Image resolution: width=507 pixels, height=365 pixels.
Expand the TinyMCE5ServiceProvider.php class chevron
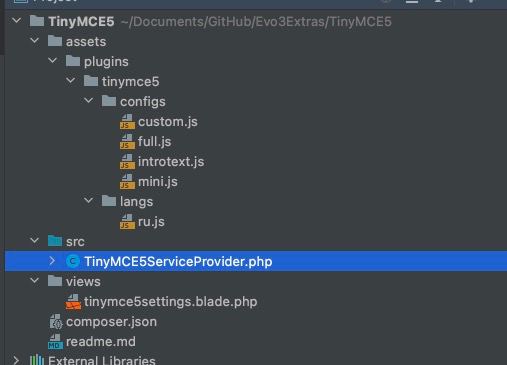click(52, 261)
